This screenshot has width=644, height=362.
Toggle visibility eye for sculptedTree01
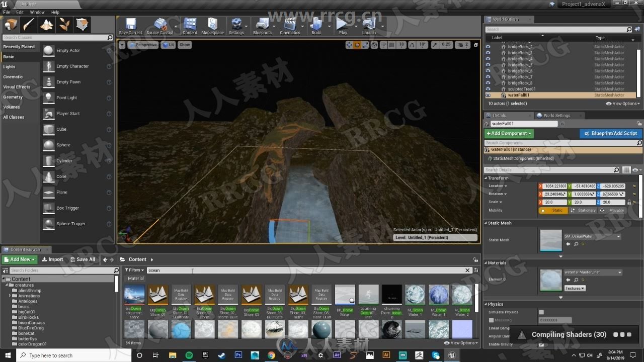[488, 89]
